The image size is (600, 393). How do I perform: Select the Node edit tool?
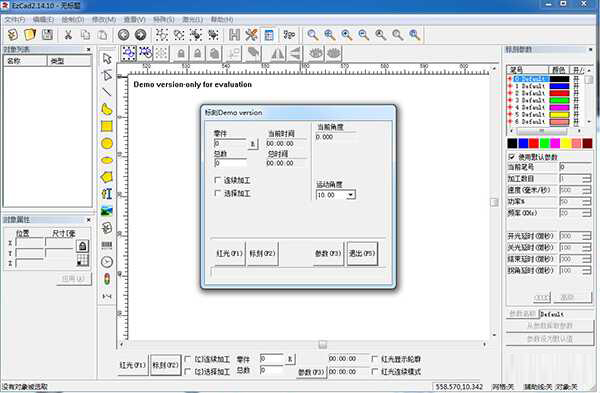tap(107, 75)
